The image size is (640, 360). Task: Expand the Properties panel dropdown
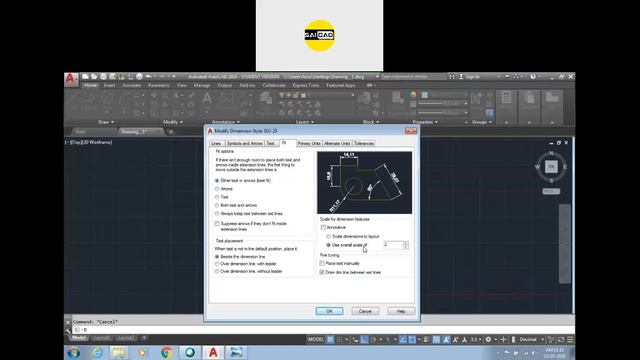pos(425,122)
